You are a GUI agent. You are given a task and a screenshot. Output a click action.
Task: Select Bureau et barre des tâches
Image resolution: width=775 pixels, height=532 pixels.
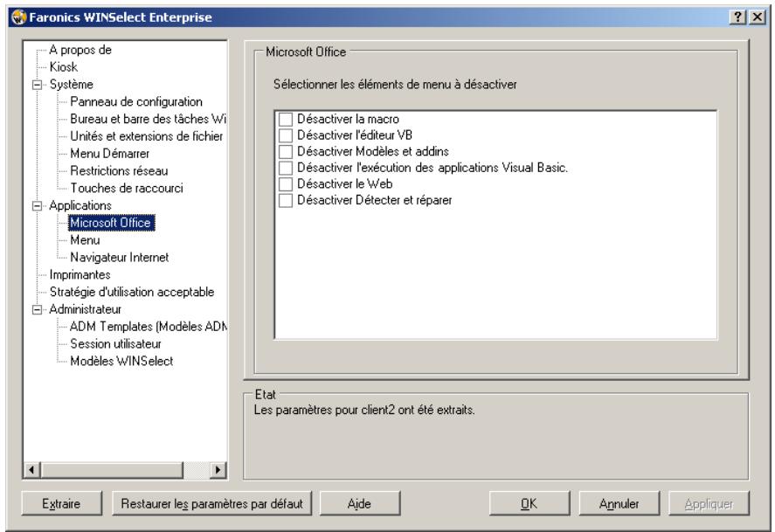coord(148,119)
